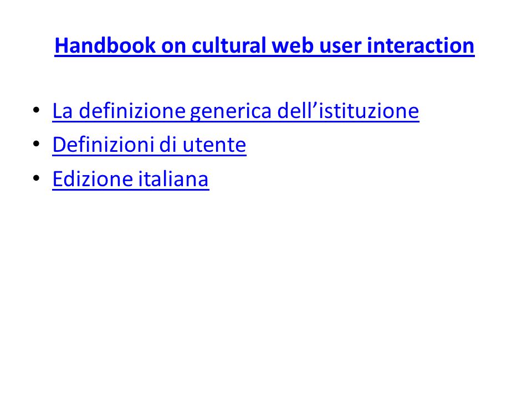Open the Handbook on cultural web user interaction link
The width and height of the screenshot is (532, 399).
coord(264,45)
